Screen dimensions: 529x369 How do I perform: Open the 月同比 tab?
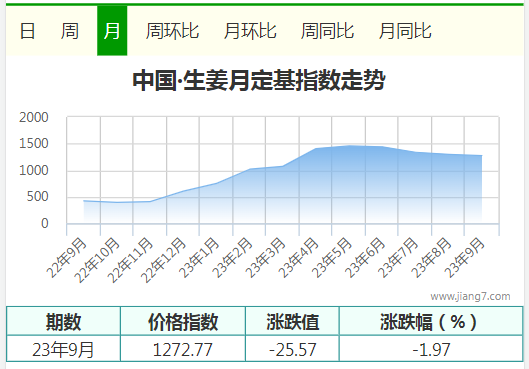(405, 31)
